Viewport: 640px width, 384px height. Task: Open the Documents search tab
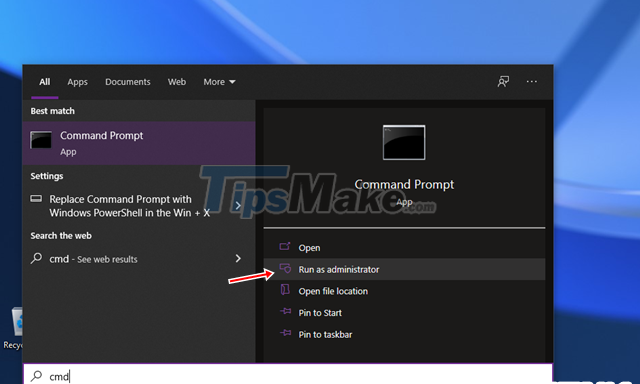(128, 82)
